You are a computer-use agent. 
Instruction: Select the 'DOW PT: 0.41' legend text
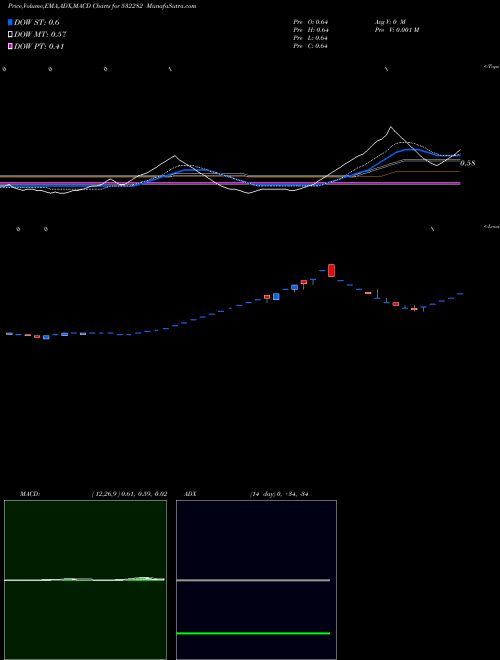click(x=39, y=46)
